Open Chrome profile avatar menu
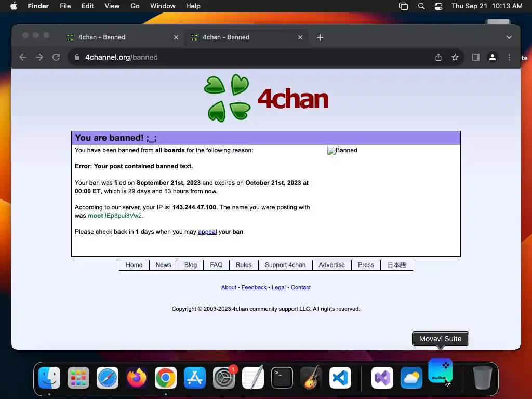Viewport: 532px width, 399px height. pyautogui.click(x=493, y=57)
